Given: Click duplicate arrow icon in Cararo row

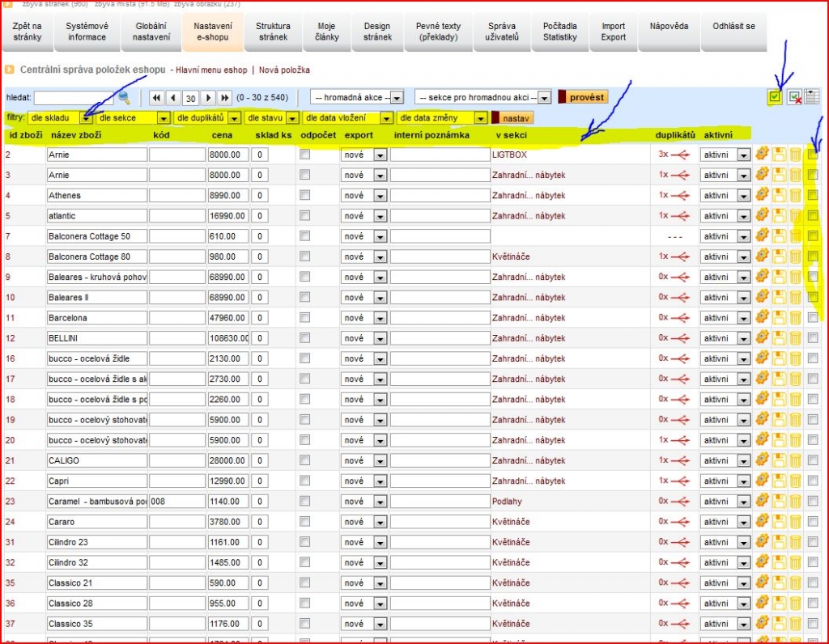Looking at the screenshot, I should click(680, 522).
